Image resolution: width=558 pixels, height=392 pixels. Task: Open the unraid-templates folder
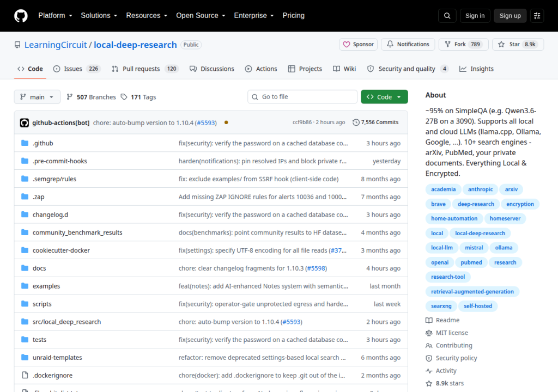pyautogui.click(x=57, y=358)
